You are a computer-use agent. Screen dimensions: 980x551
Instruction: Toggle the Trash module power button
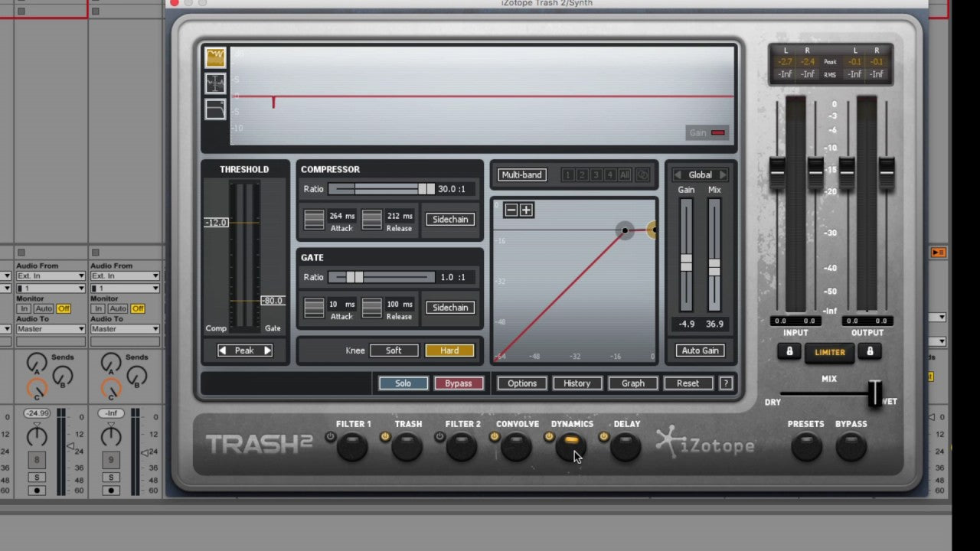pyautogui.click(x=385, y=437)
